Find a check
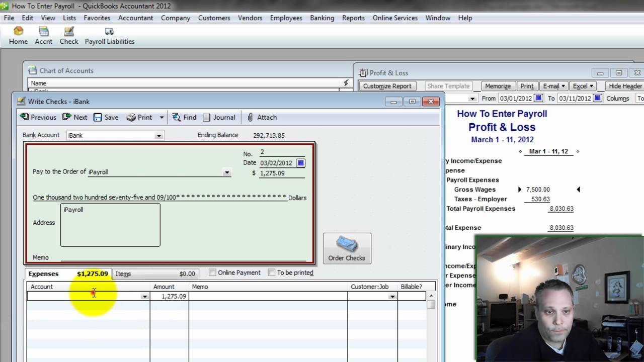The height and width of the screenshot is (362, 644). tap(184, 117)
